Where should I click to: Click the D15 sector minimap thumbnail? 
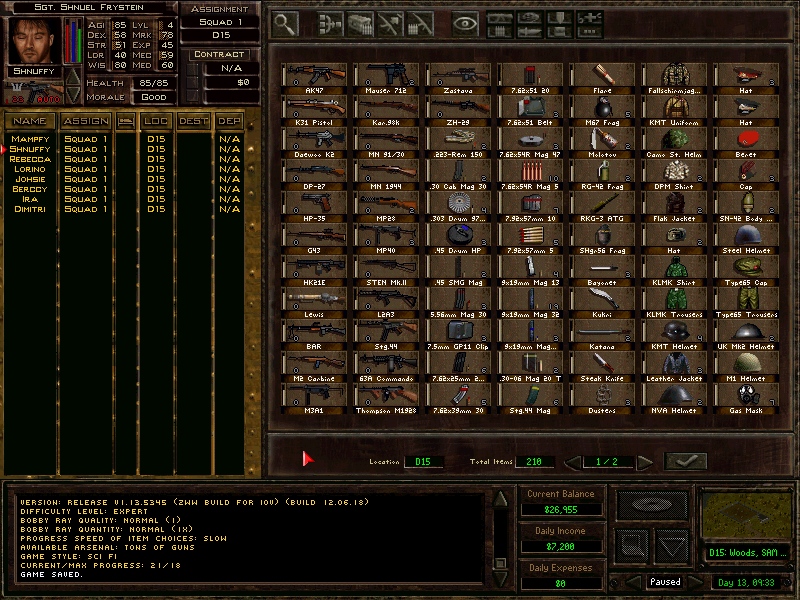[x=746, y=516]
